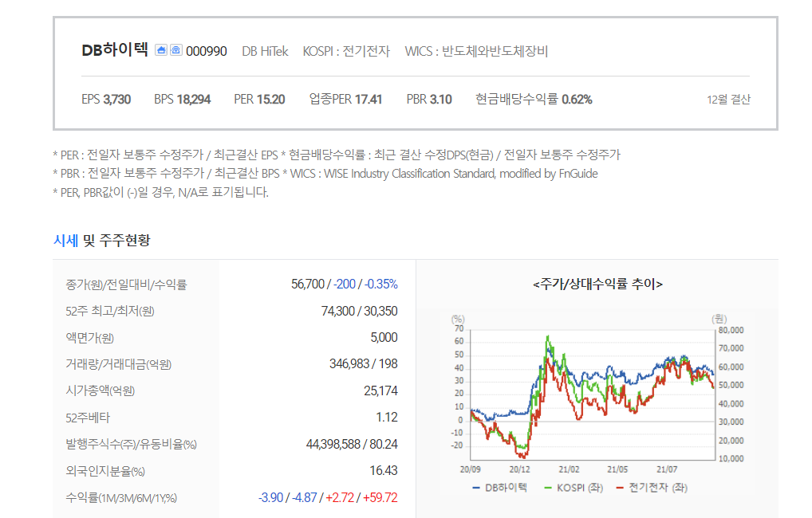Click the 액면가(원) row label

coord(89,337)
